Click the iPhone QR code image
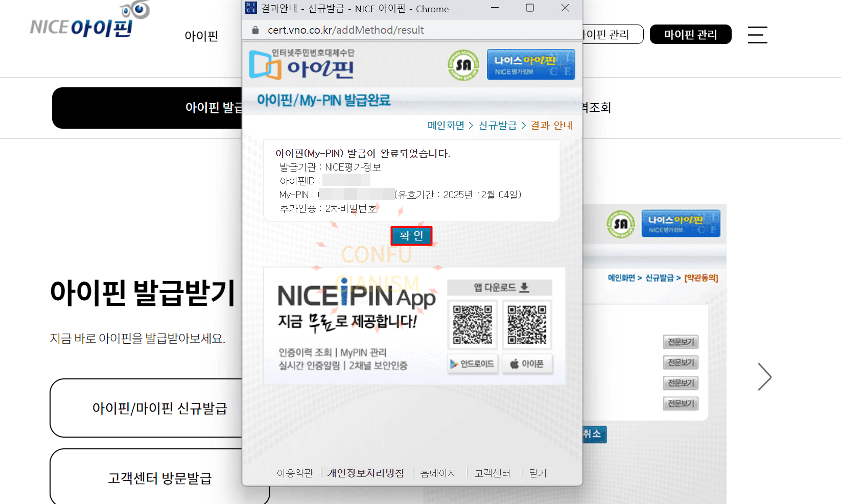Screen dimensions: 841x504 point(527,325)
